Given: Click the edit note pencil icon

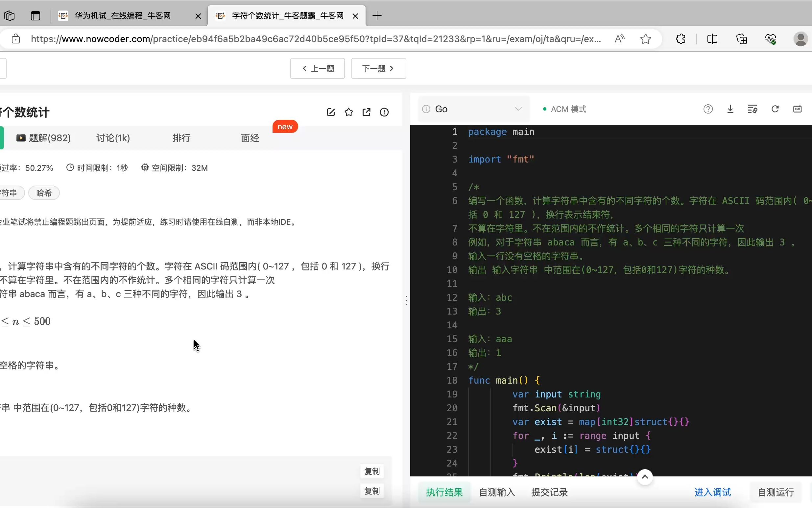Looking at the screenshot, I should [x=331, y=112].
